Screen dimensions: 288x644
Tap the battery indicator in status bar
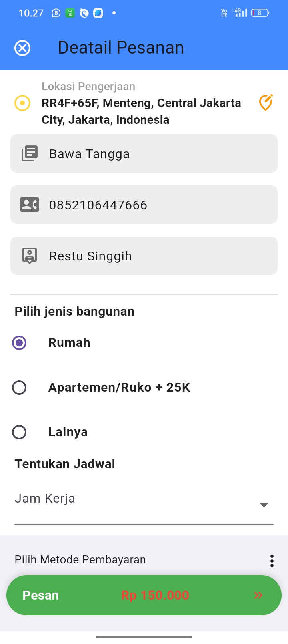click(260, 13)
